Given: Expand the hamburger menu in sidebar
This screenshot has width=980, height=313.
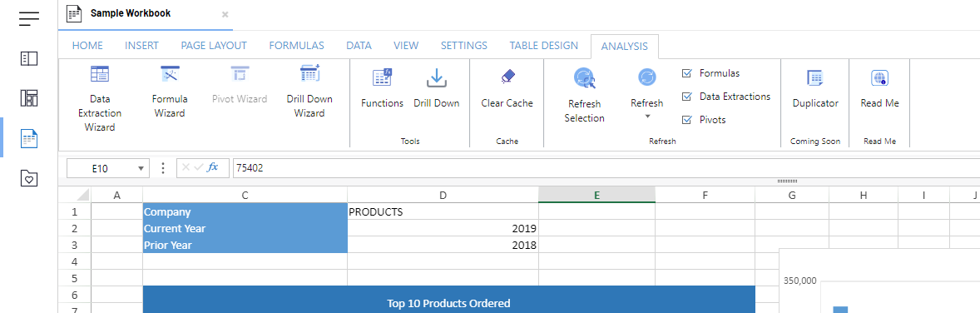Looking at the screenshot, I should (x=29, y=19).
